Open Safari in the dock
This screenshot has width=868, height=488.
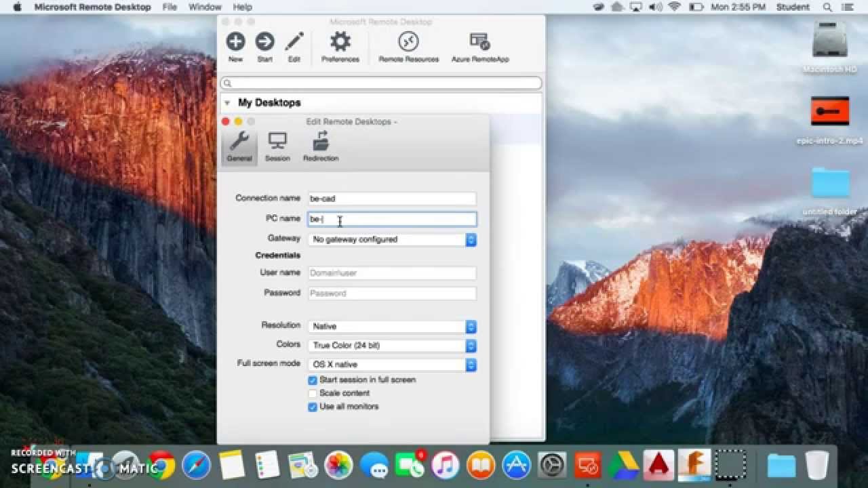196,465
